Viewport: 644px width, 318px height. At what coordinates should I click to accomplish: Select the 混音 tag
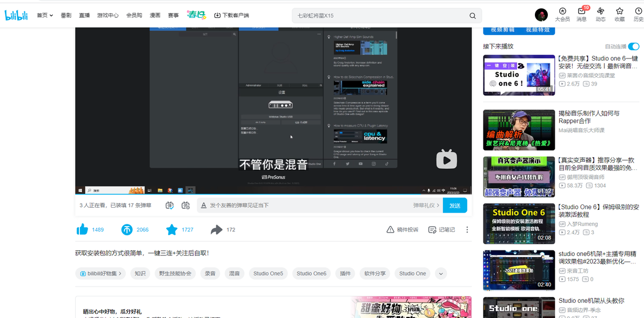[x=234, y=274]
